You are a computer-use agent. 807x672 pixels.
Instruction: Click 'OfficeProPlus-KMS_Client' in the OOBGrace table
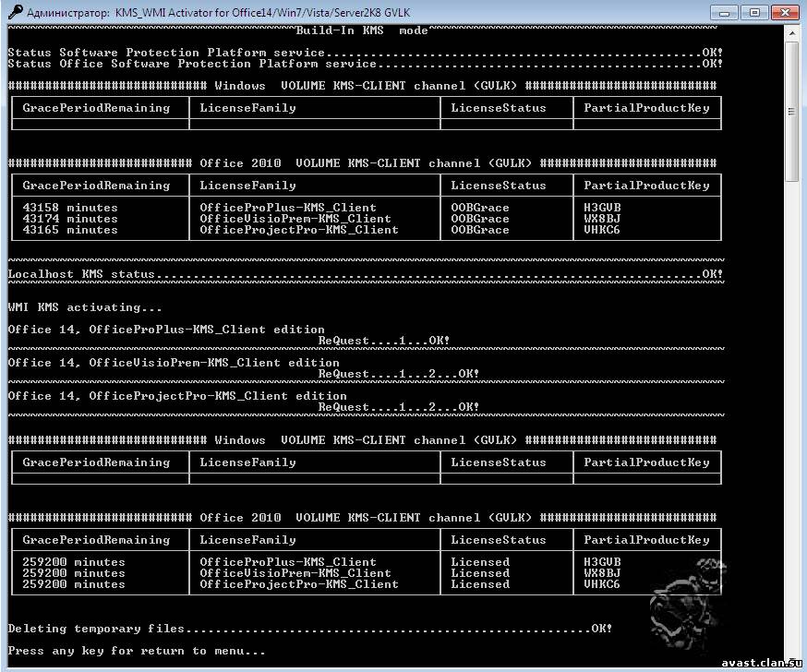coord(288,208)
